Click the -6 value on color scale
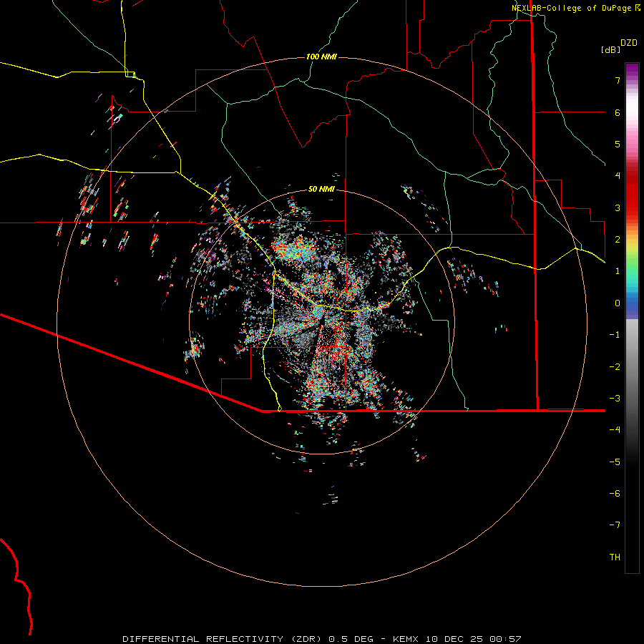 [615, 494]
